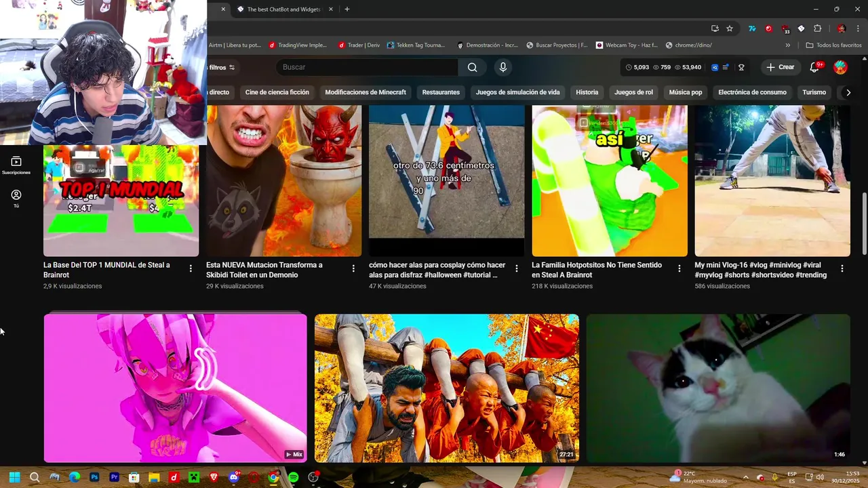Screen dimensions: 868x488
Task: Select the Historia chip
Action: (587, 92)
